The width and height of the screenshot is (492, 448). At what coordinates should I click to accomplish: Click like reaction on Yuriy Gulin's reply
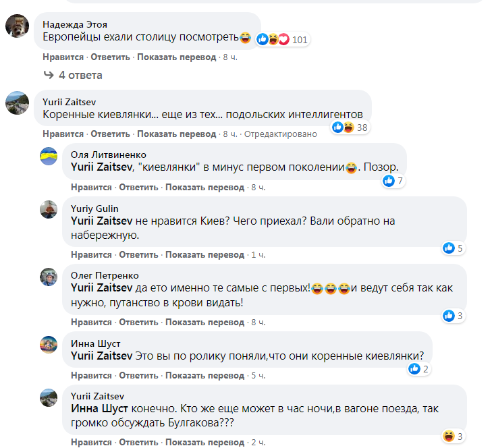[449, 248]
